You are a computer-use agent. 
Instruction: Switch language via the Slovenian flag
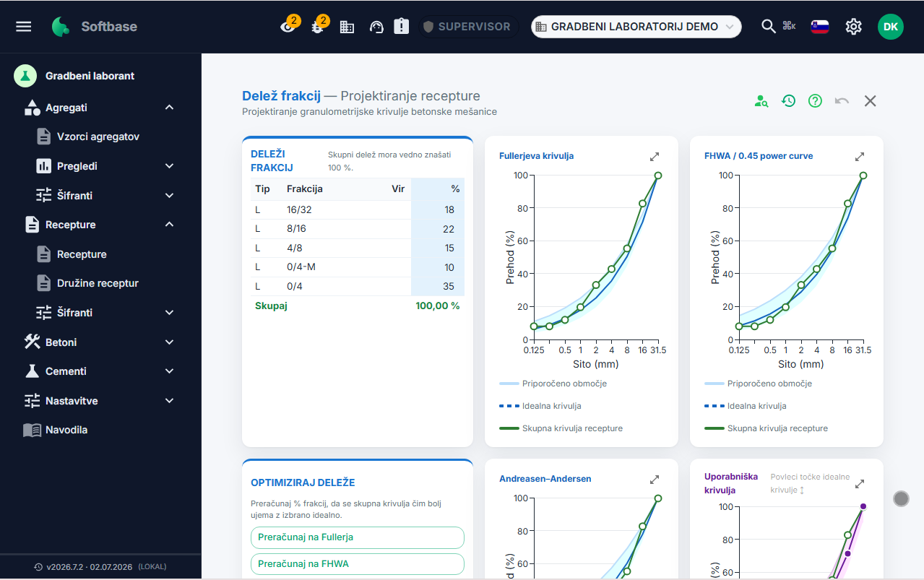[820, 27]
